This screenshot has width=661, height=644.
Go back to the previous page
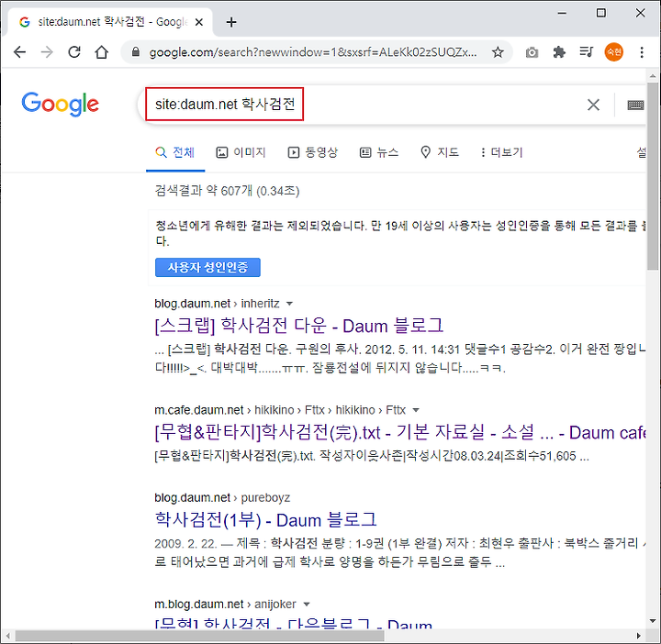19,52
